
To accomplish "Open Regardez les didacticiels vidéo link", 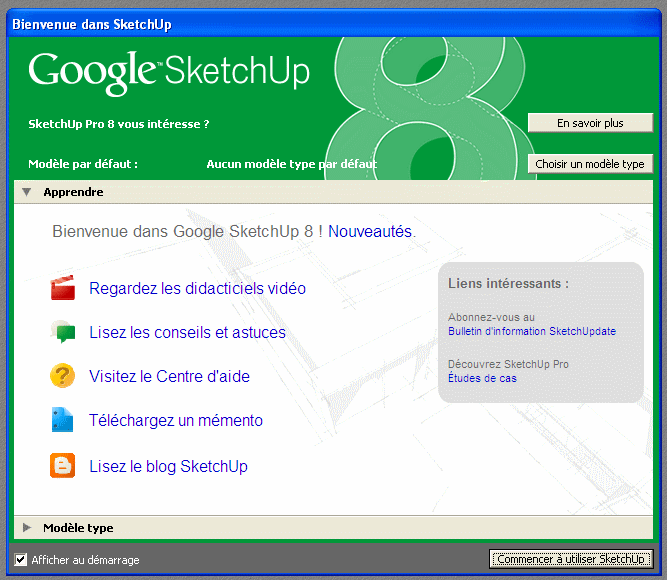I will (197, 289).
